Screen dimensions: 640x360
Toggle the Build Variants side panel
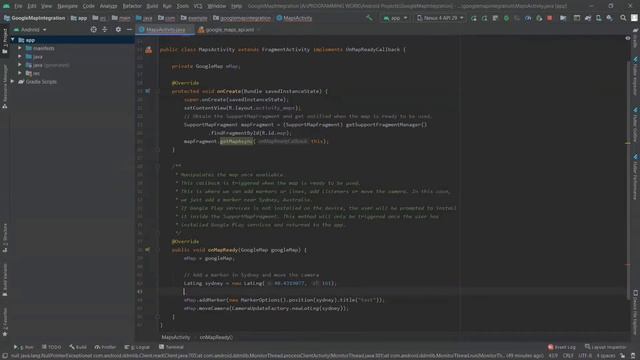[5, 280]
